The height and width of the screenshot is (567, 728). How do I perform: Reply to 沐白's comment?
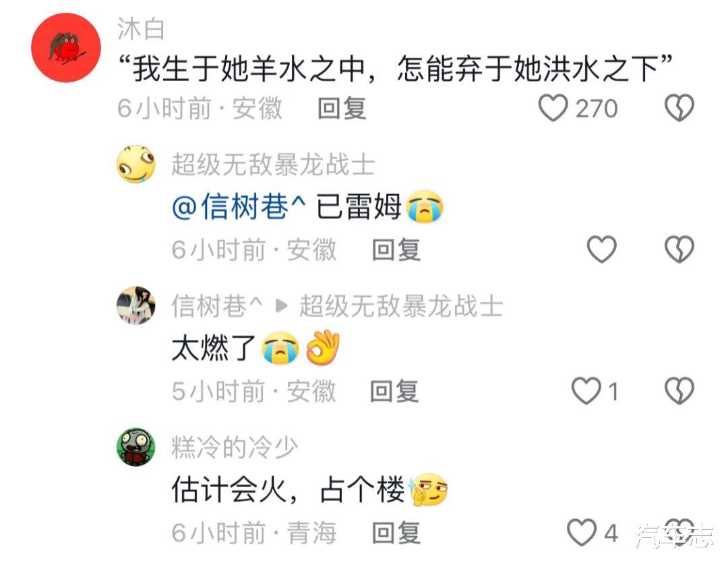[342, 108]
